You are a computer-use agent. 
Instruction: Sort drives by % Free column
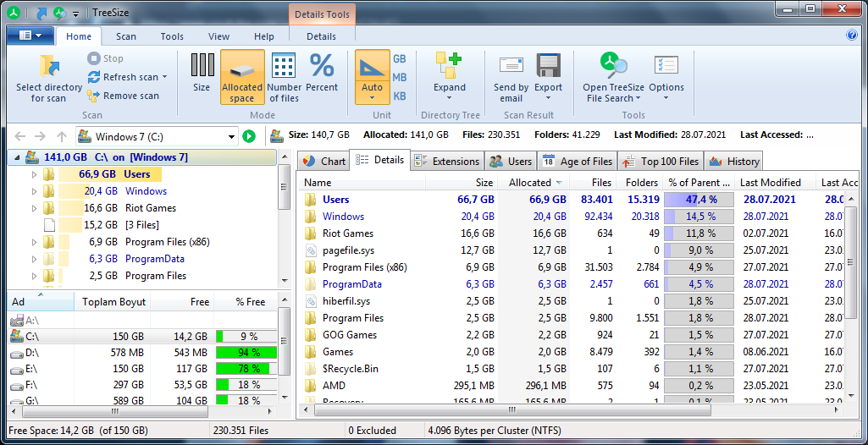(x=246, y=302)
